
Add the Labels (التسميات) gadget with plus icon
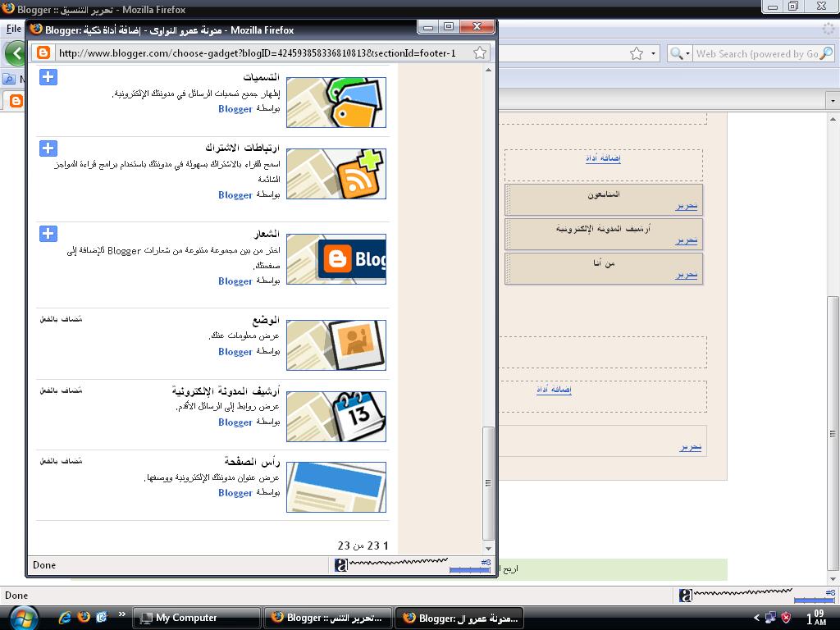(x=48, y=77)
